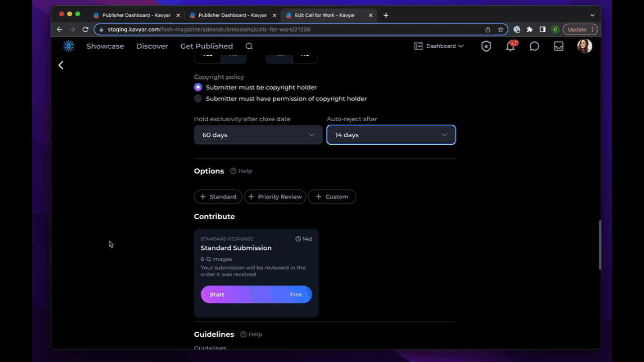Click the '6-12 images' text

point(216,259)
